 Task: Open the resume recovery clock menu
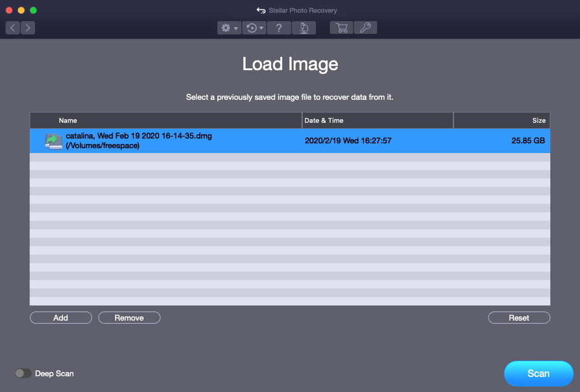click(254, 28)
